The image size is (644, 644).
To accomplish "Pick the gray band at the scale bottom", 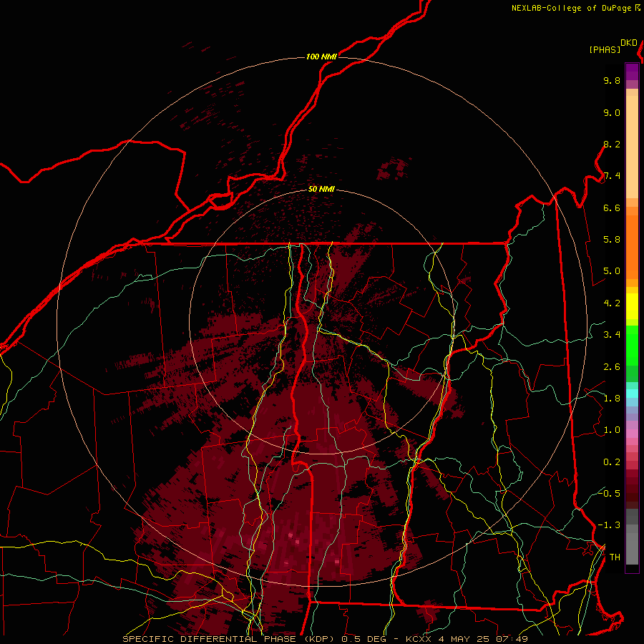I will point(632,536).
